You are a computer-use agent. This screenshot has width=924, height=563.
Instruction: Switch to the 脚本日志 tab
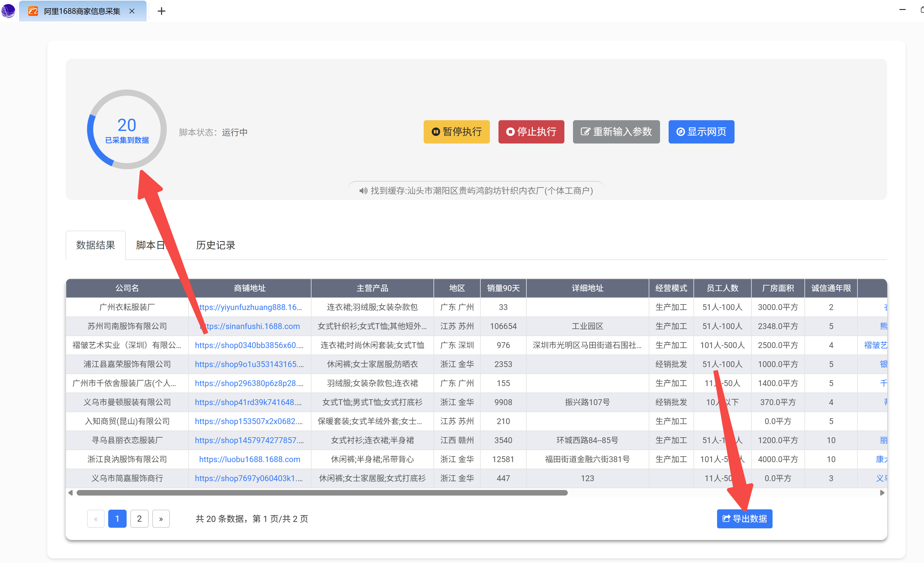[156, 245]
